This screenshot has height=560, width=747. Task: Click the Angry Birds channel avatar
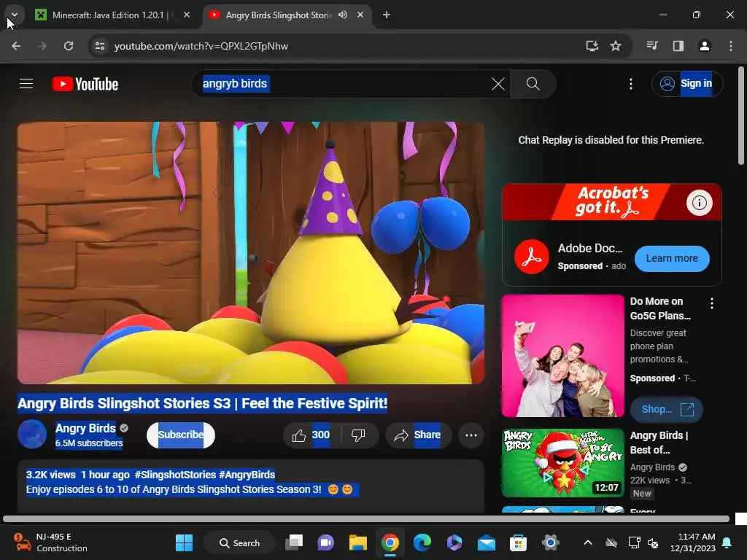coord(32,434)
